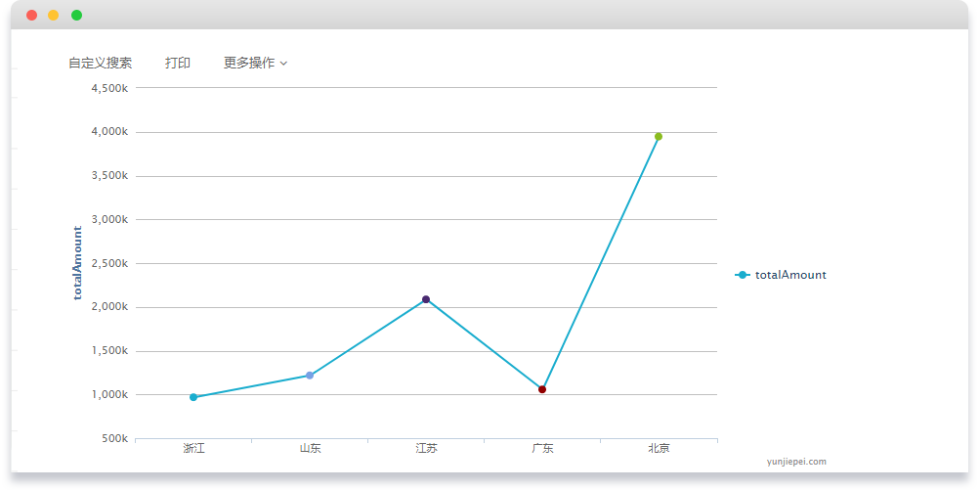Click the 自定义搜索 custom search button
980x490 pixels.
coord(100,63)
